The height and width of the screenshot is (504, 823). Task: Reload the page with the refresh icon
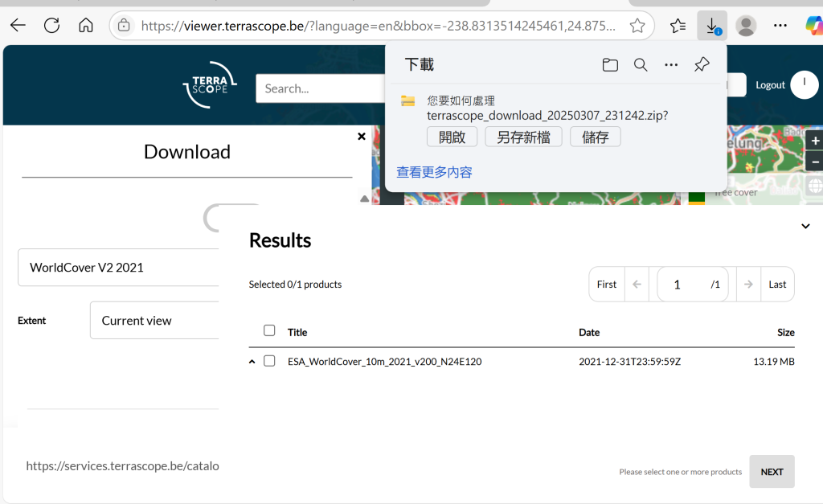52,25
